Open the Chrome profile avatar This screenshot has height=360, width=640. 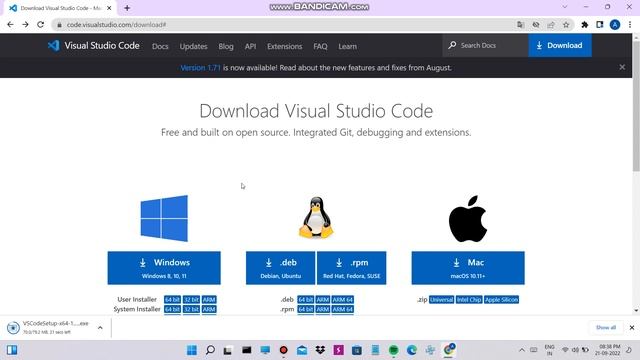point(615,25)
